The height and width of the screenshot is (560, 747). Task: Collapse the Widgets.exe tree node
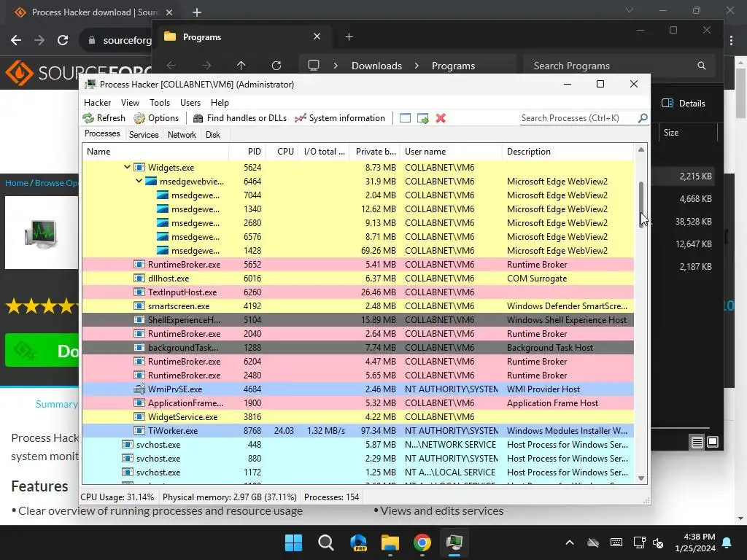[x=127, y=167]
